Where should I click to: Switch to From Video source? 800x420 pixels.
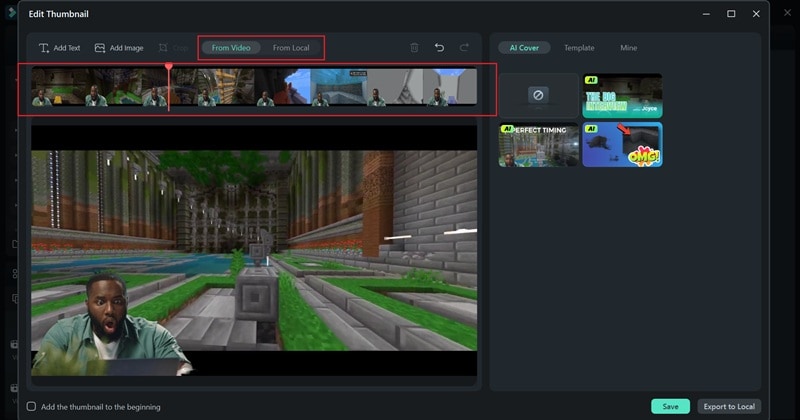(x=231, y=48)
